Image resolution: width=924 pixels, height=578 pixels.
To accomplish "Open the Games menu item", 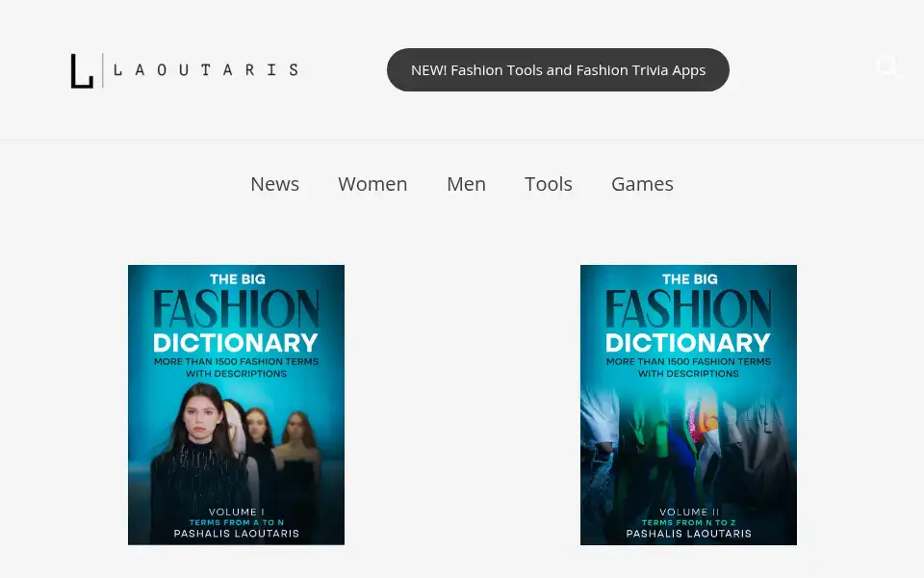I will (x=642, y=184).
